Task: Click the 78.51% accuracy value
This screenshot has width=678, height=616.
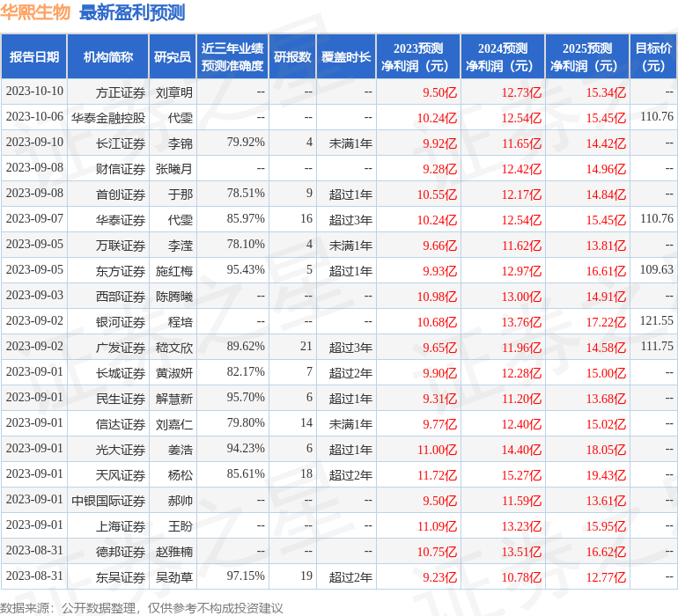Action: click(x=246, y=194)
